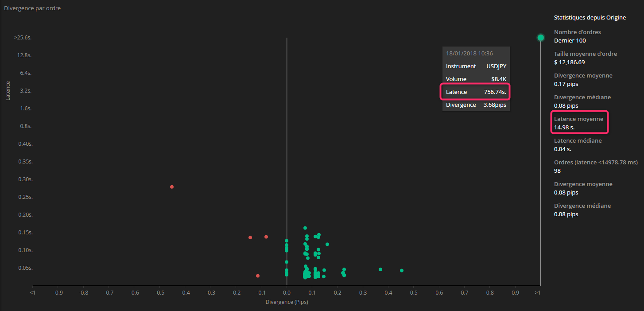Click the '98' orders count value

coord(557,171)
